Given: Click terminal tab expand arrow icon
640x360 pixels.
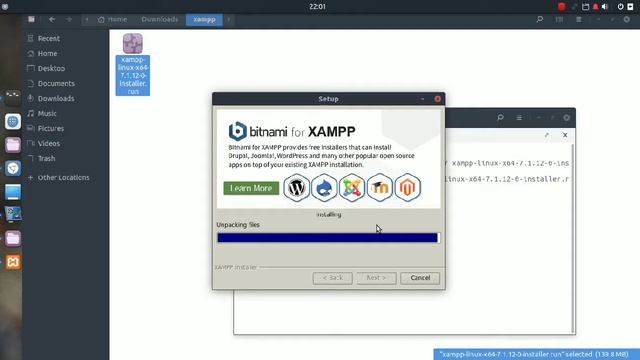Looking at the screenshot, I should tap(547, 135).
